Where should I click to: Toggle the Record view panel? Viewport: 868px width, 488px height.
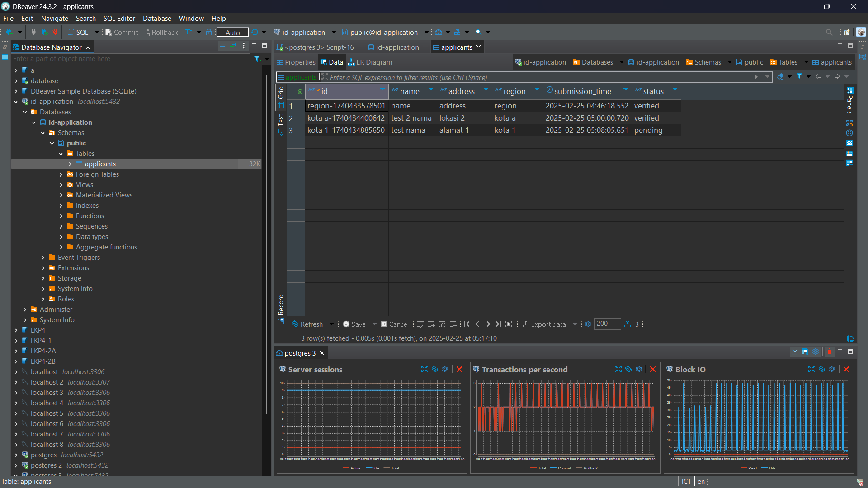pos(281,305)
